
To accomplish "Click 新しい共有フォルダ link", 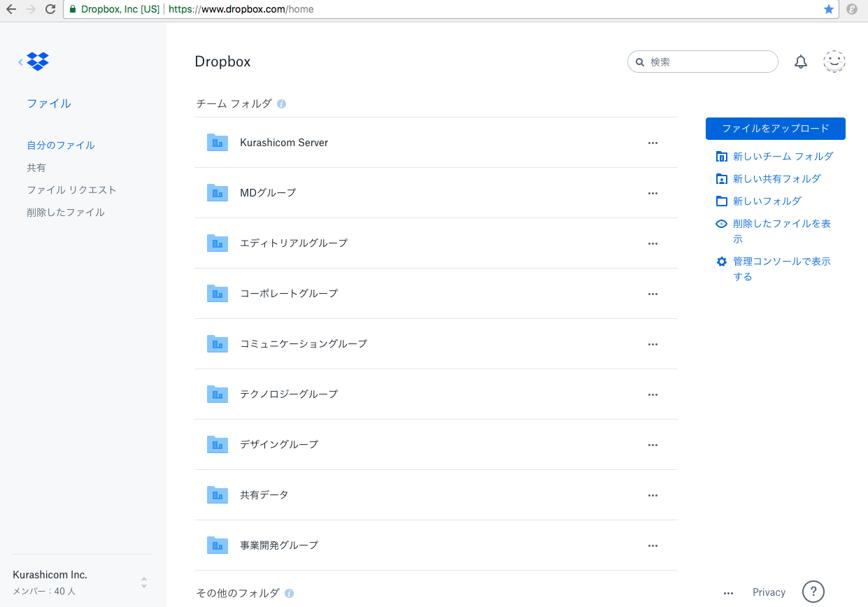I will point(768,179).
